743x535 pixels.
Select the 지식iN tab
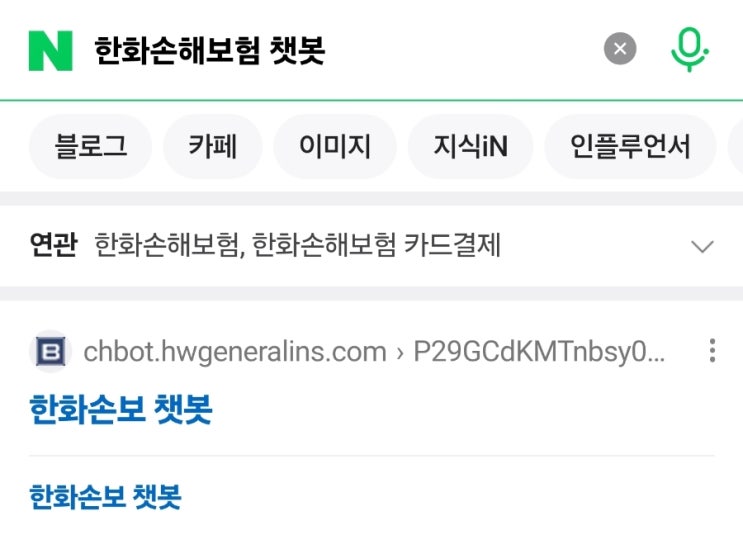[470, 146]
